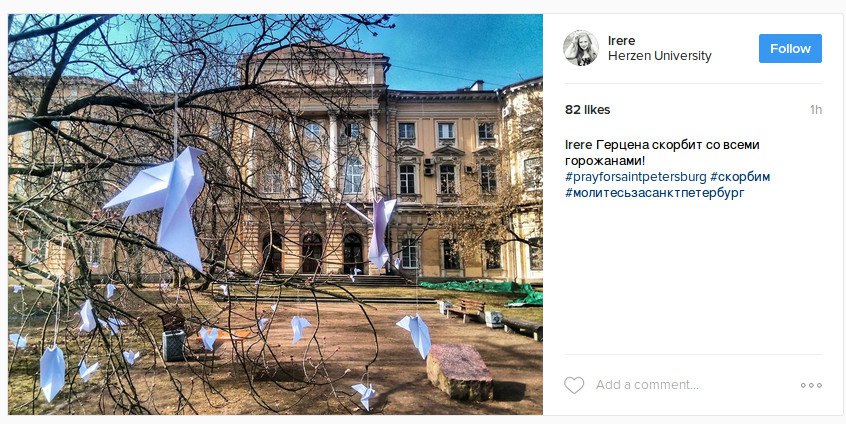Open the 1h timestamp permalink
The height and width of the screenshot is (424, 846).
tap(815, 110)
